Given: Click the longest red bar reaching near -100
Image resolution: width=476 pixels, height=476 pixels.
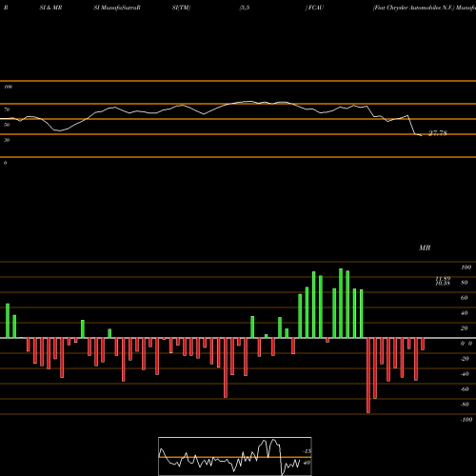Looking at the screenshot, I should pyautogui.click(x=368, y=375).
